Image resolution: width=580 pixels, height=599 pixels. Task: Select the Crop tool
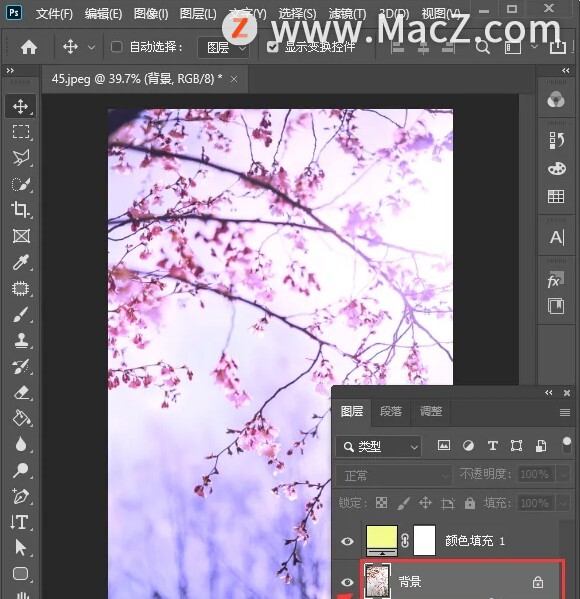(20, 210)
